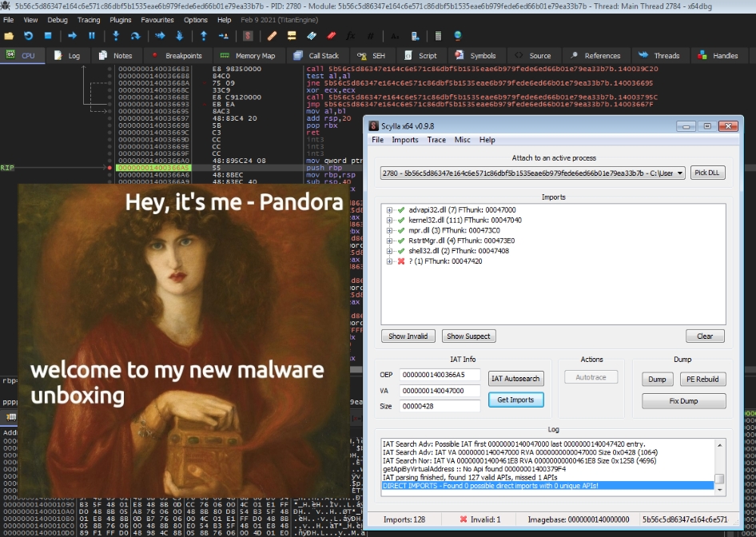Open the Functions fx icon

click(x=351, y=36)
